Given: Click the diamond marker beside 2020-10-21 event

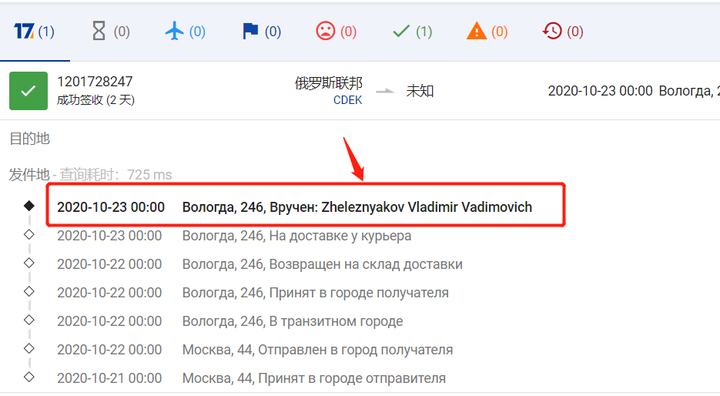Looking at the screenshot, I should coord(29,377).
